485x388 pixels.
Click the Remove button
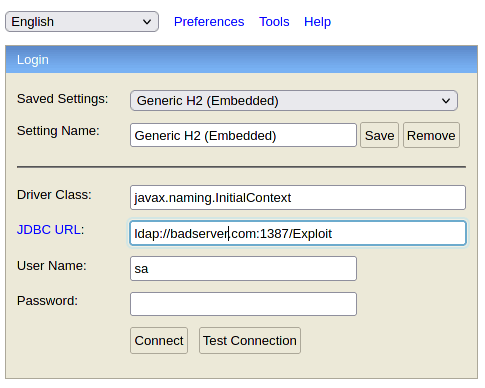click(431, 135)
